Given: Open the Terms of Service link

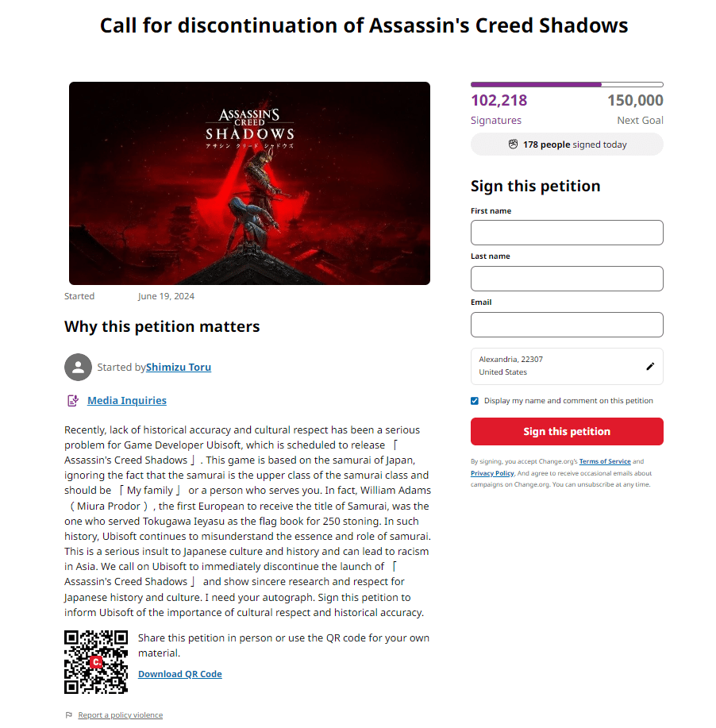Looking at the screenshot, I should 605,461.
